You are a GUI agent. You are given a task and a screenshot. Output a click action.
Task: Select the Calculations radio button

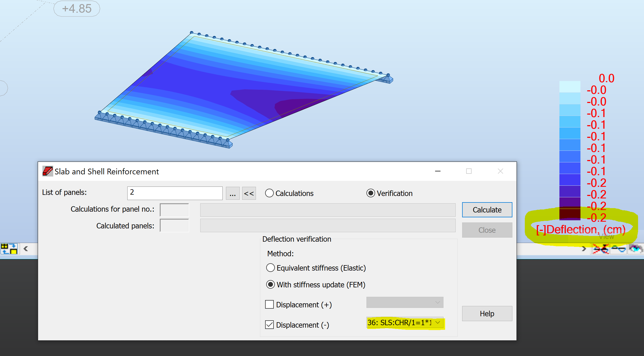(x=269, y=193)
